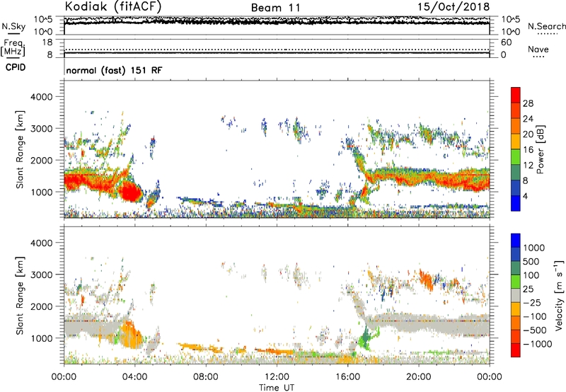Click the blue top of velocity color bar
The height and width of the screenshot is (392, 566).
pos(516,241)
